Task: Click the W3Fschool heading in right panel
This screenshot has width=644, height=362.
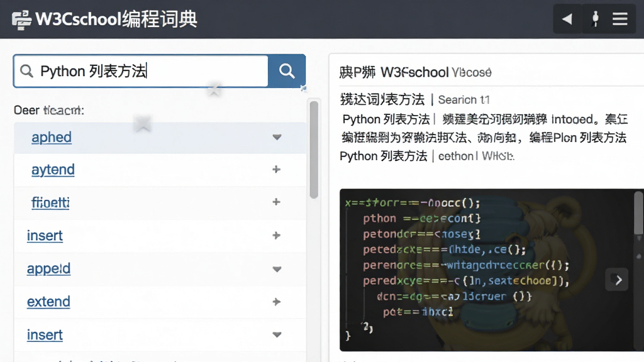Action: click(x=414, y=73)
